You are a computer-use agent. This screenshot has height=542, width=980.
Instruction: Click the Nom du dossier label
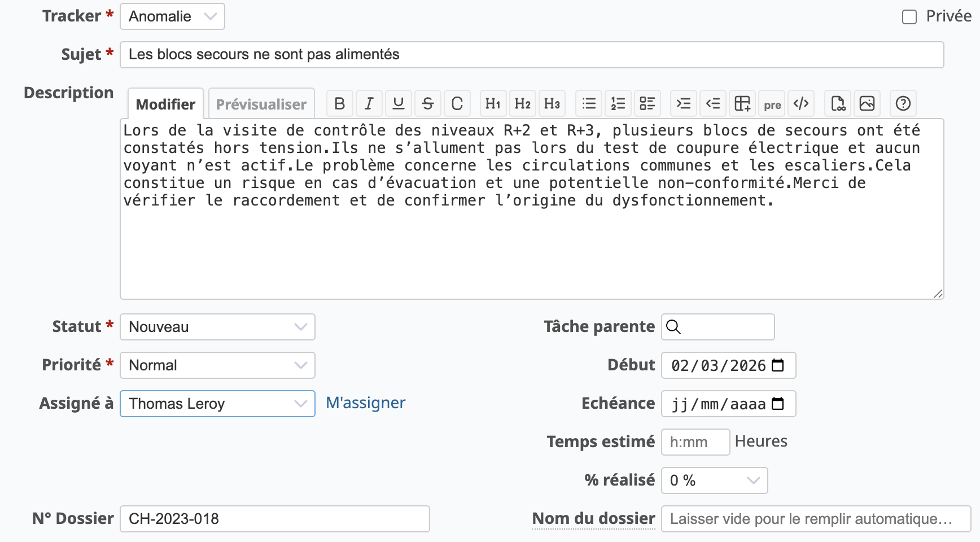click(593, 518)
